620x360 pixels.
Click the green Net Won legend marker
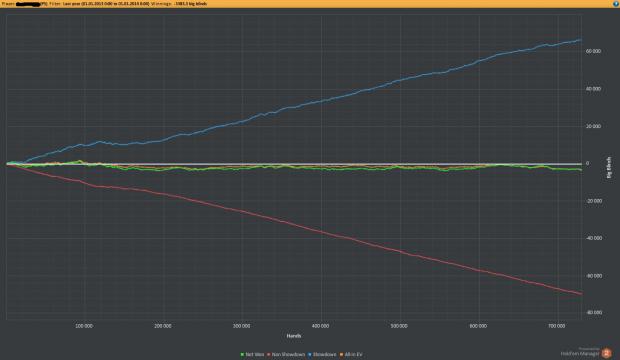242,354
